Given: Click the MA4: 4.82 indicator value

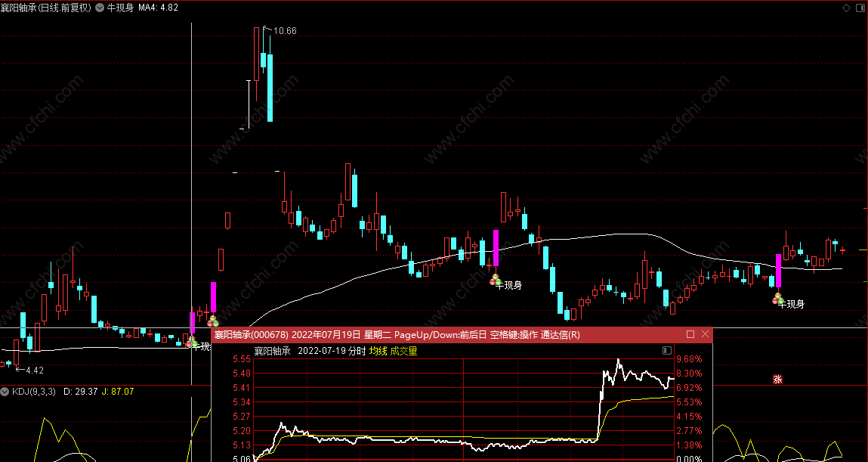Looking at the screenshot, I should (159, 8).
